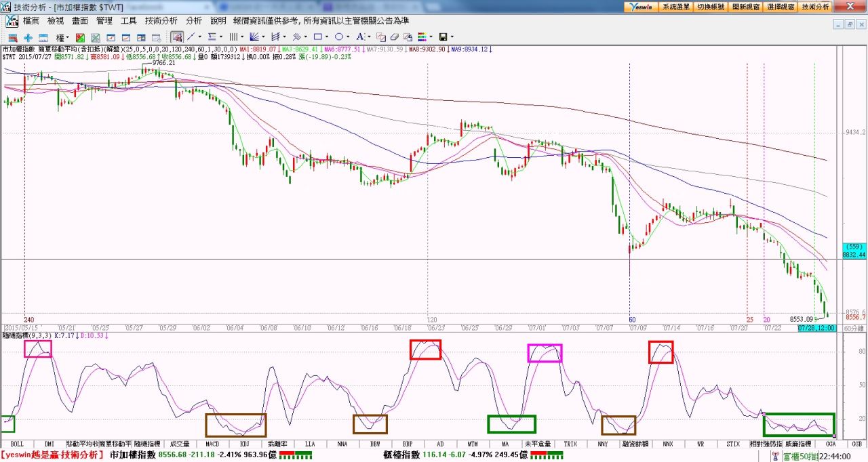Viewport: 868px width, 462px height.
Task: Click the blue crosshair cursor icon
Action: coord(28,37)
